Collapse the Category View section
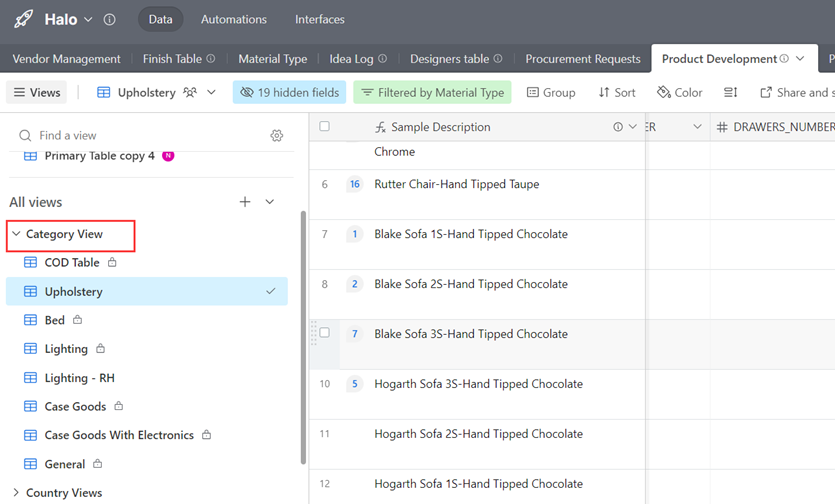Viewport: 835px width, 504px height. click(16, 234)
